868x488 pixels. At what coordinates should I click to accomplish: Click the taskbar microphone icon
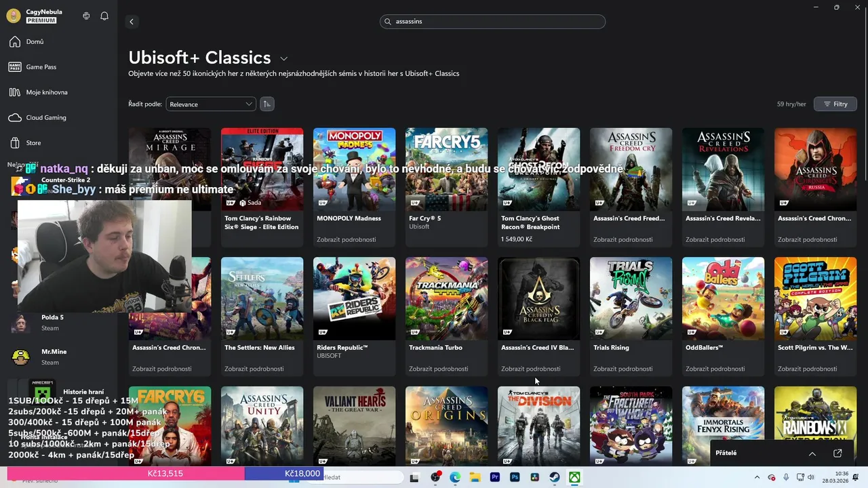click(x=786, y=477)
